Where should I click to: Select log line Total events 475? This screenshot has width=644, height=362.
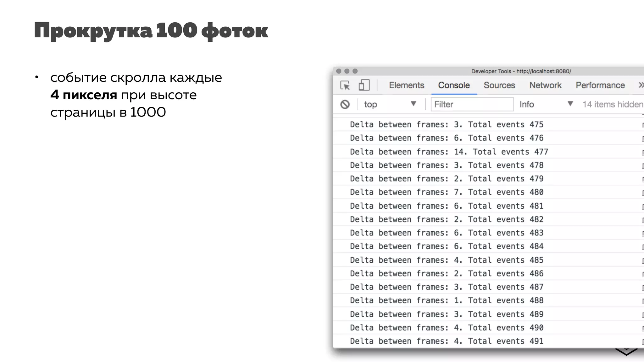[488, 124]
